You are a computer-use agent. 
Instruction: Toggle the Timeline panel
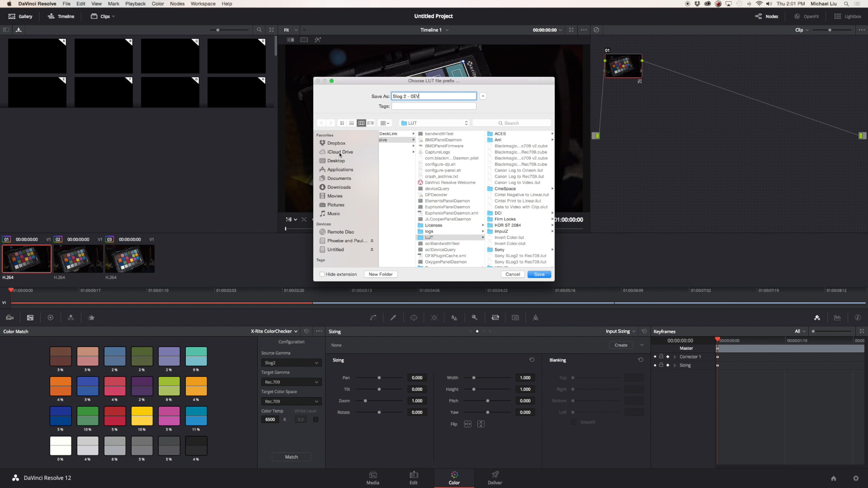point(61,16)
